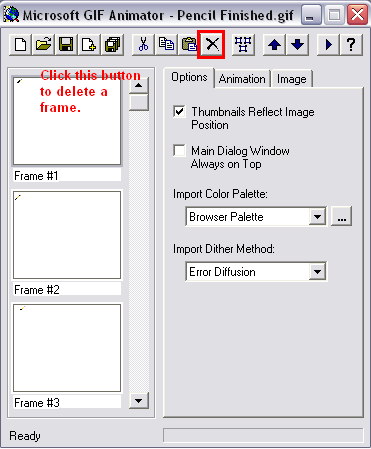Delete the frame using the X toolbar icon
The image size is (371, 449).
tap(211, 44)
